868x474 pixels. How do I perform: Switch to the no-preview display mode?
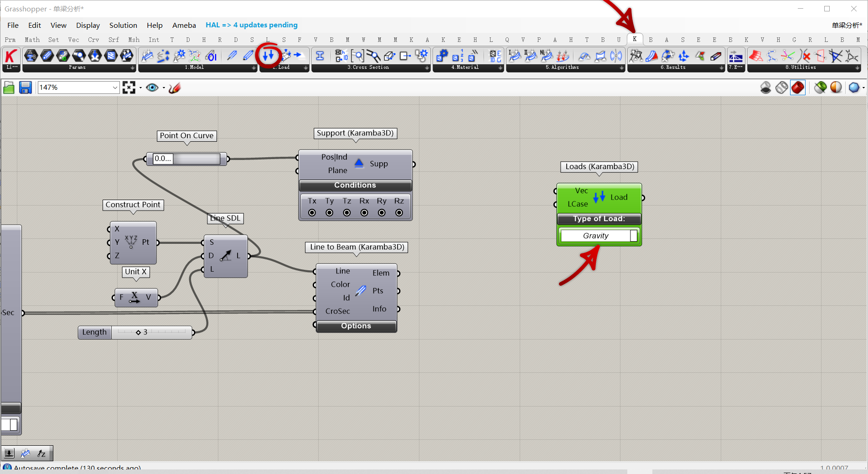pos(765,88)
